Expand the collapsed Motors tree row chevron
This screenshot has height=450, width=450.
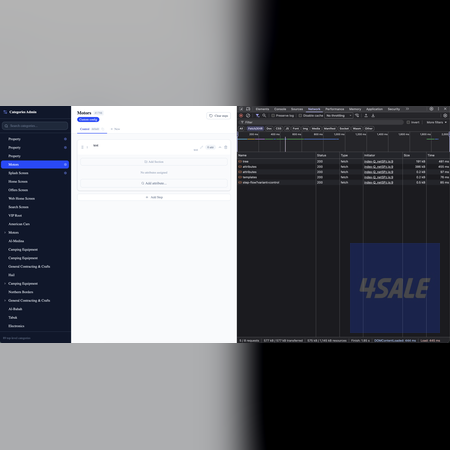point(5,232)
